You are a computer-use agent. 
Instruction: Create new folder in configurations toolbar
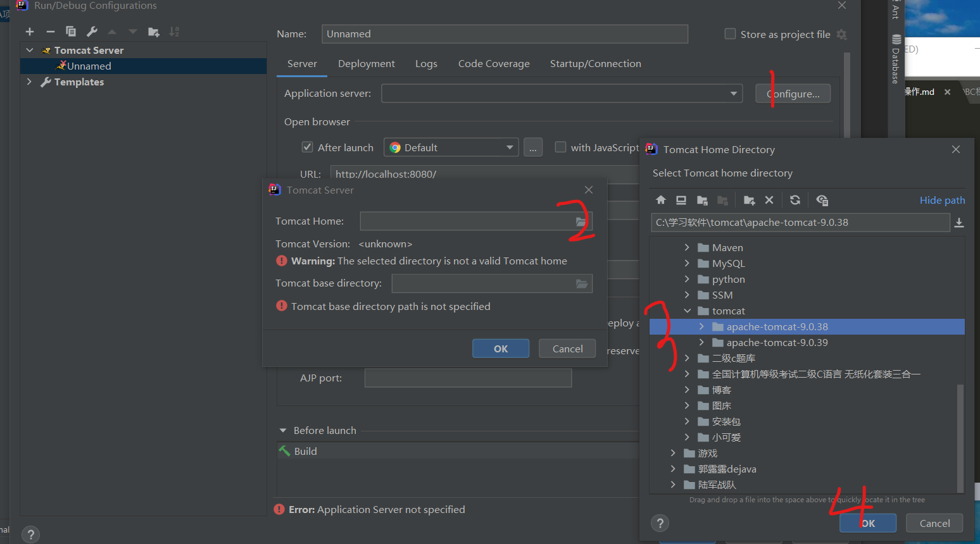153,32
